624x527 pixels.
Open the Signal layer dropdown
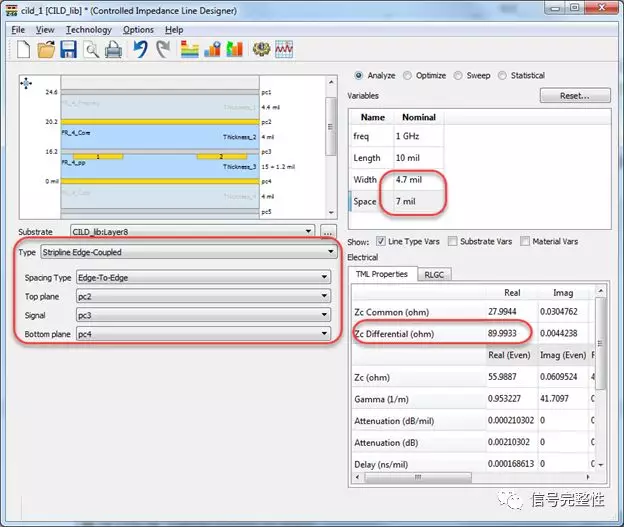(203, 315)
